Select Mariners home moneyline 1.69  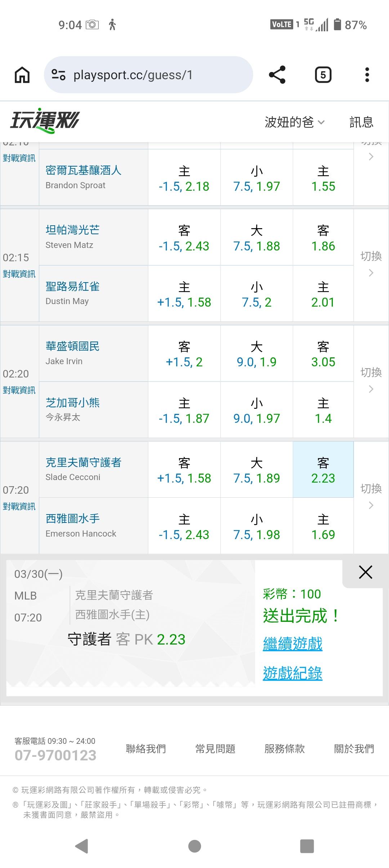coord(323,526)
